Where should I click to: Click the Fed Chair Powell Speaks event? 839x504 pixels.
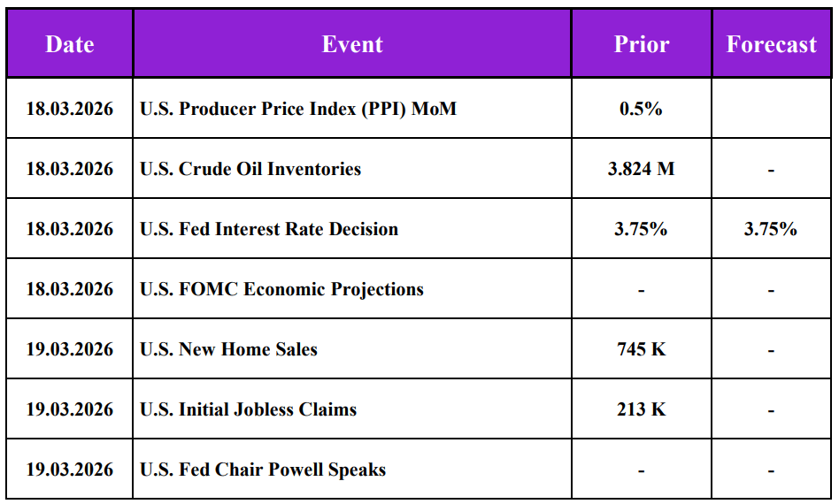263,470
